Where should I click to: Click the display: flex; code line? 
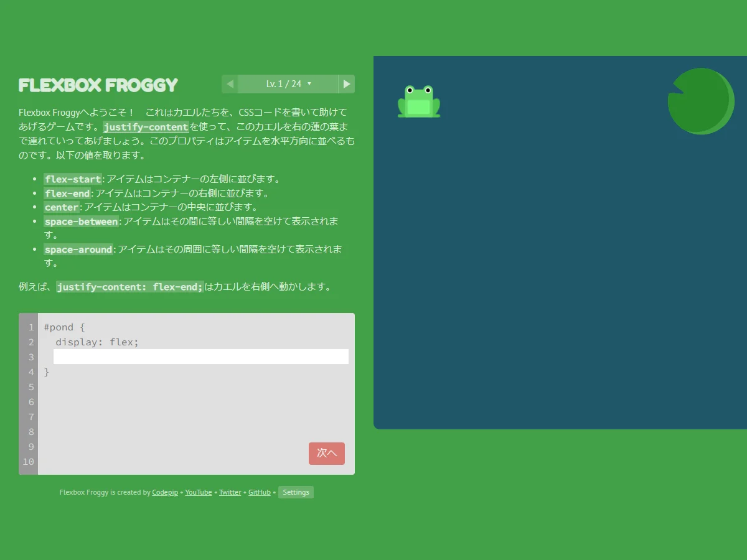tap(97, 342)
